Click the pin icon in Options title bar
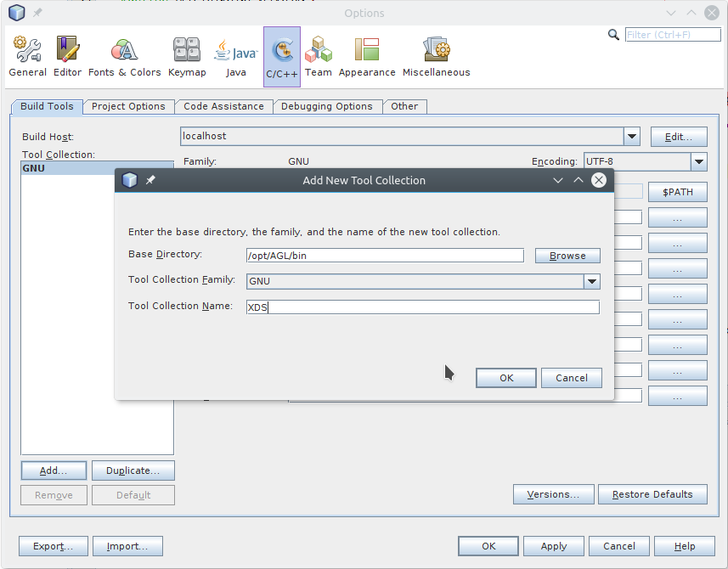Screen dimensions: 728x569 tap(37, 13)
